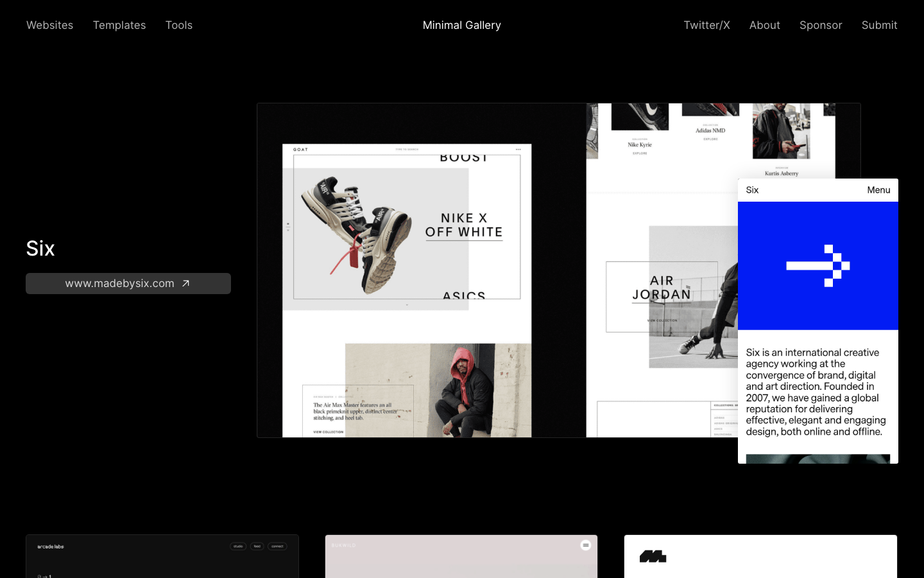Open the white card with black M logo

[760, 556]
